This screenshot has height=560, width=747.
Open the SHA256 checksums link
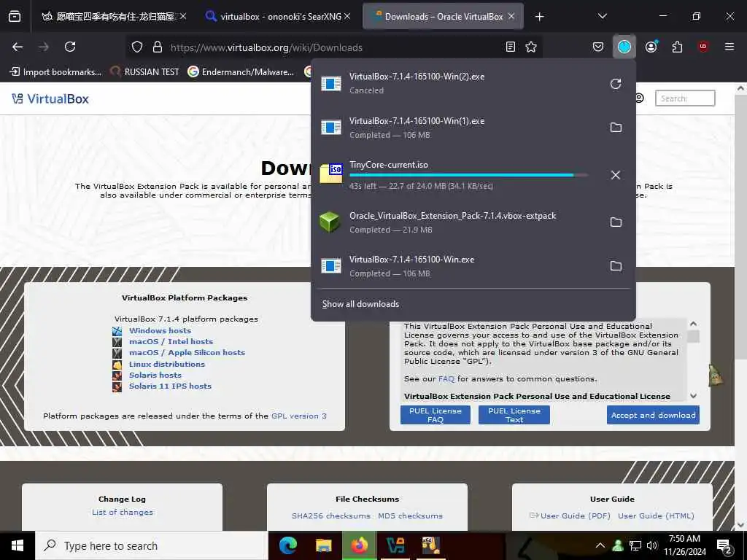(x=331, y=516)
